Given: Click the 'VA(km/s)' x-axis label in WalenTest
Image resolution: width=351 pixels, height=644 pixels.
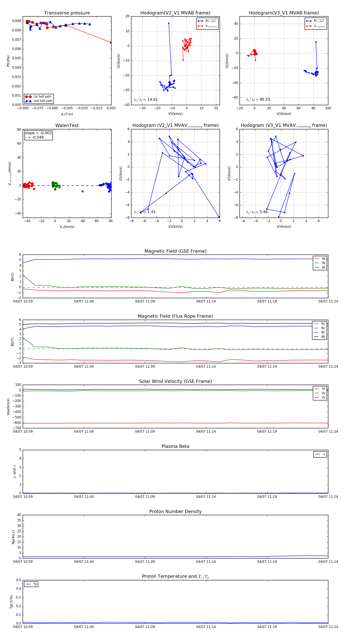Looking at the screenshot, I should 67,227.
